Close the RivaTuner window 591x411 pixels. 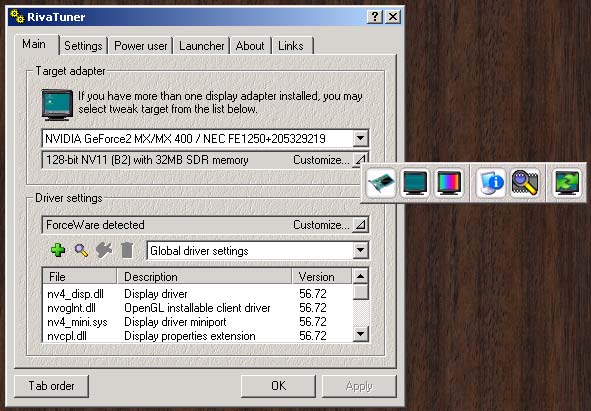[x=393, y=17]
